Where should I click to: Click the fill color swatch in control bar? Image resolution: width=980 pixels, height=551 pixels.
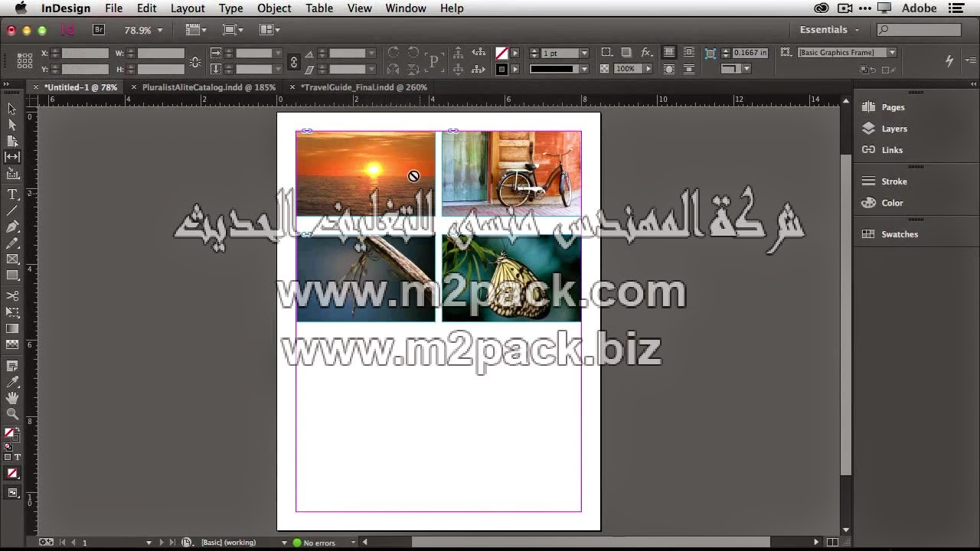(x=501, y=53)
